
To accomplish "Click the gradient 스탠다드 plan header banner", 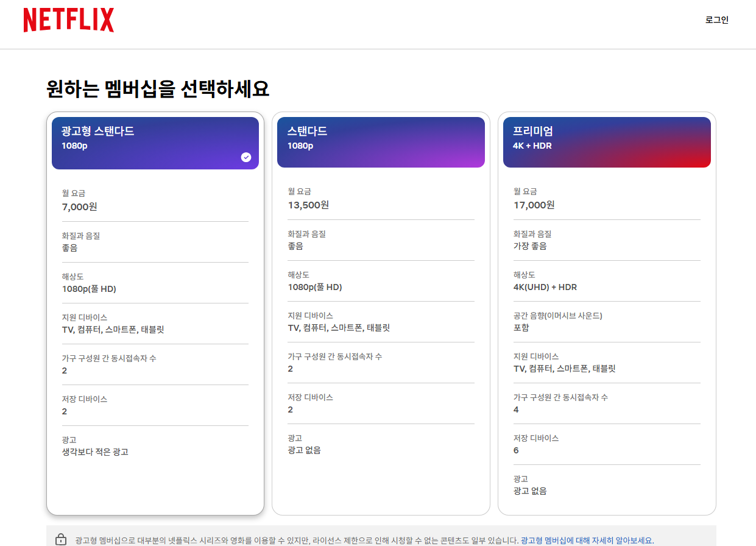I will coord(381,141).
